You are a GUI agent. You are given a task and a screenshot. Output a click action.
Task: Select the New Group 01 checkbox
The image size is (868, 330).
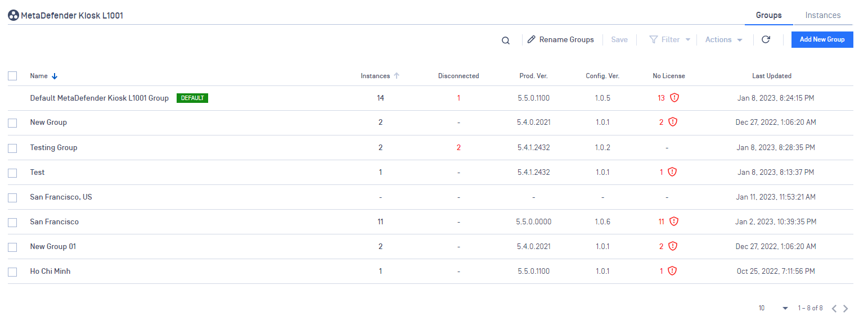point(12,247)
